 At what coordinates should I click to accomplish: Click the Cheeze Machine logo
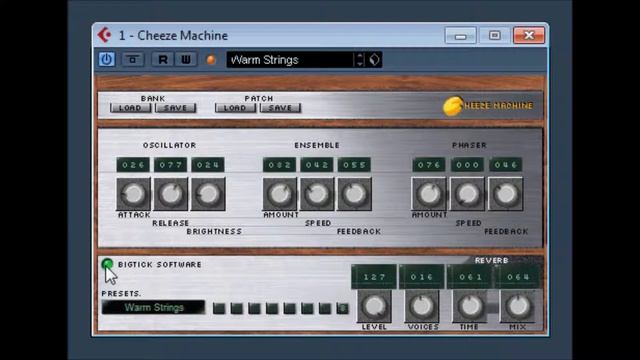click(488, 106)
